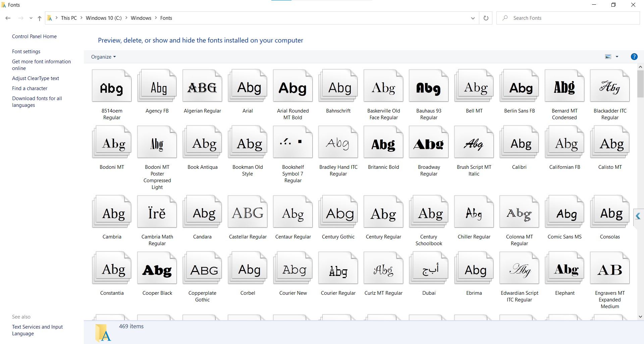The image size is (644, 344).
Task: Select the Copperplate Gothic font icon
Action: pos(202,268)
